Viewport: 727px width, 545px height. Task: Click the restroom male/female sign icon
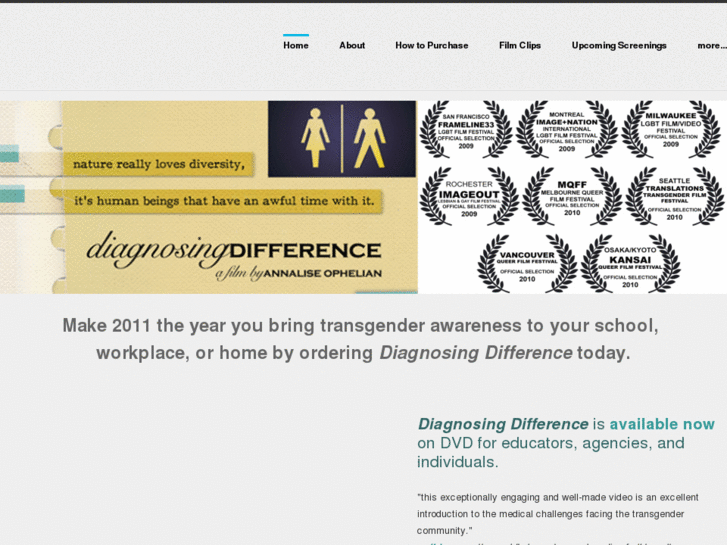tap(342, 139)
